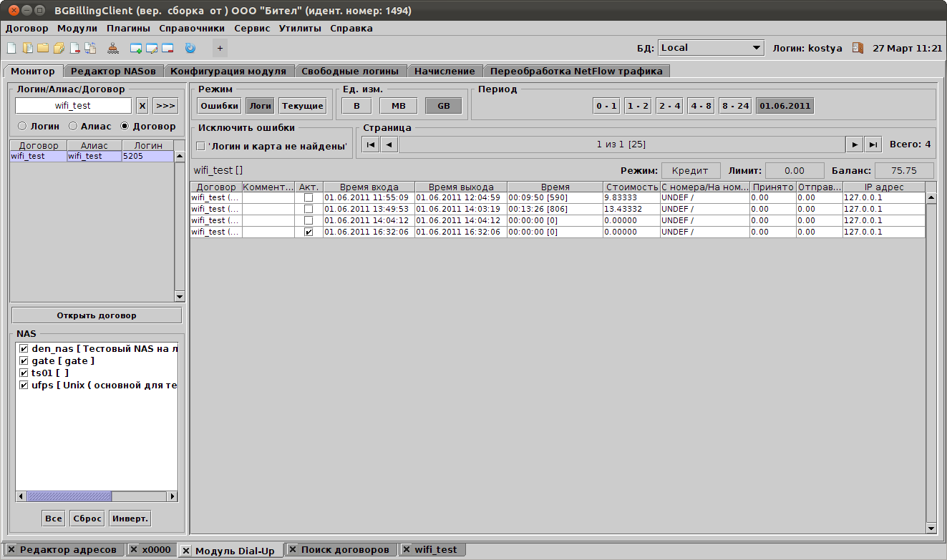Uncheck the den_nas NAS checkbox

pos(24,349)
